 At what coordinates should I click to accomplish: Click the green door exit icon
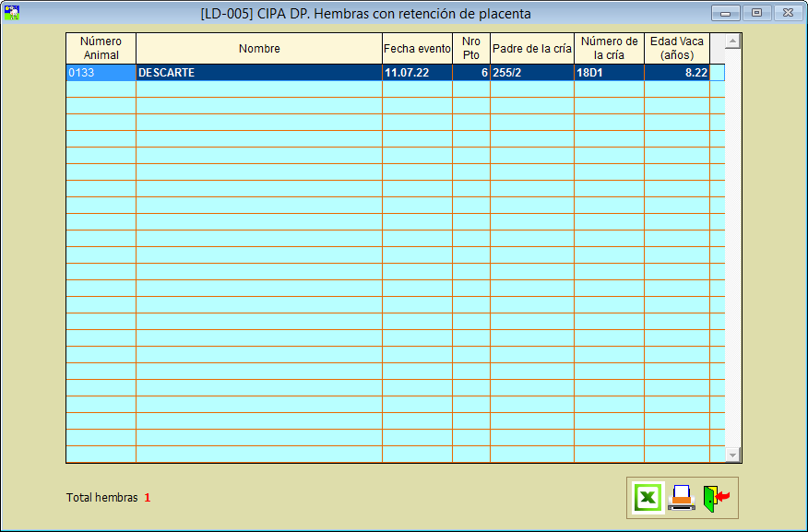[715, 498]
